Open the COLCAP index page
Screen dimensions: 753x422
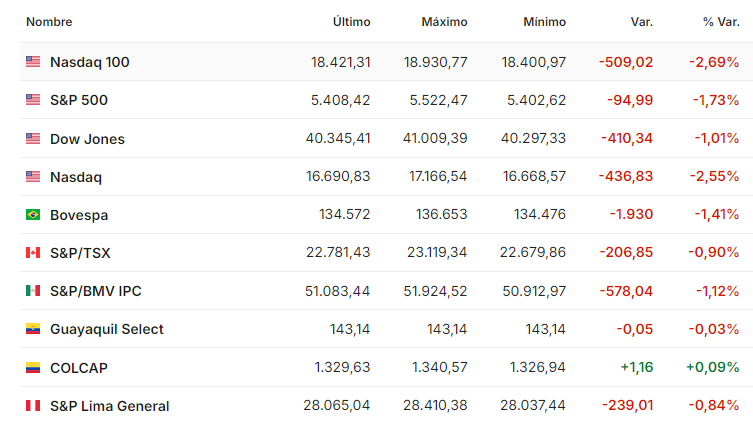[x=79, y=368]
